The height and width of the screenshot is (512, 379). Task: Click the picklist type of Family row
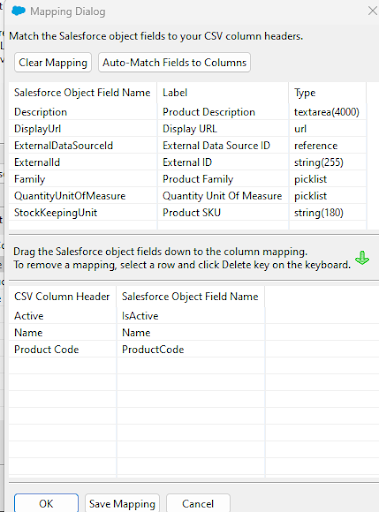(328, 179)
